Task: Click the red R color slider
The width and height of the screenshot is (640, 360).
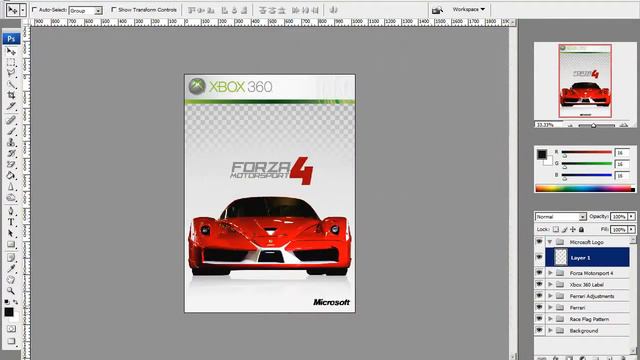Action: point(587,152)
